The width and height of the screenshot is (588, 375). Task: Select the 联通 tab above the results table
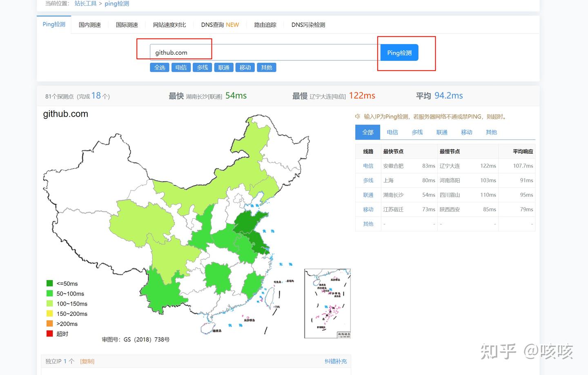(x=442, y=132)
